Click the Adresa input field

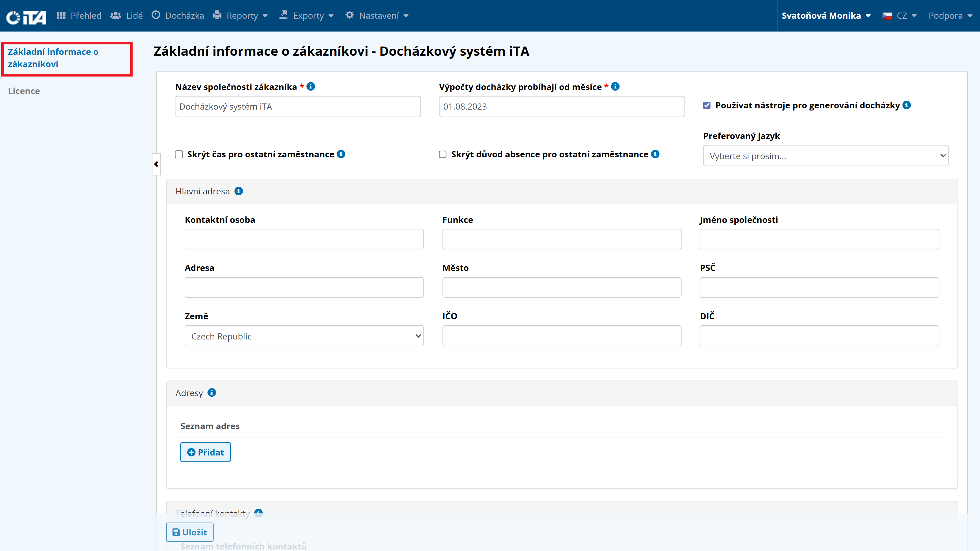304,287
